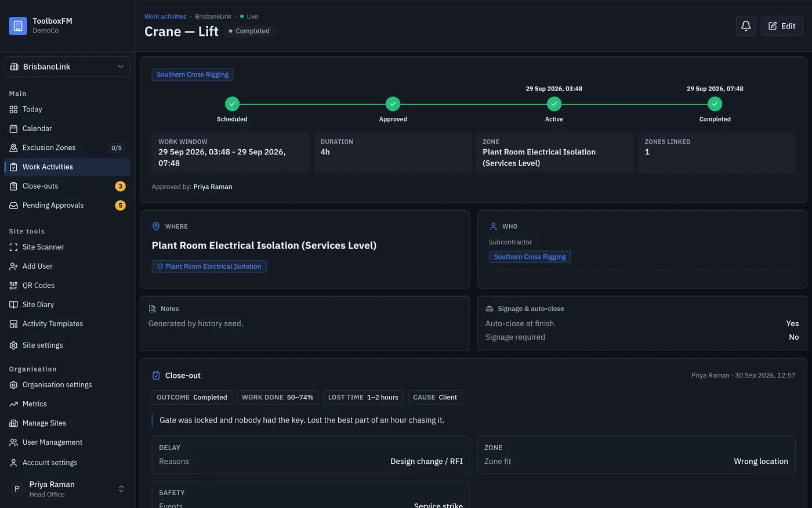Open Site Diary menu item
Screen dimensions: 812x508
[67, 304]
